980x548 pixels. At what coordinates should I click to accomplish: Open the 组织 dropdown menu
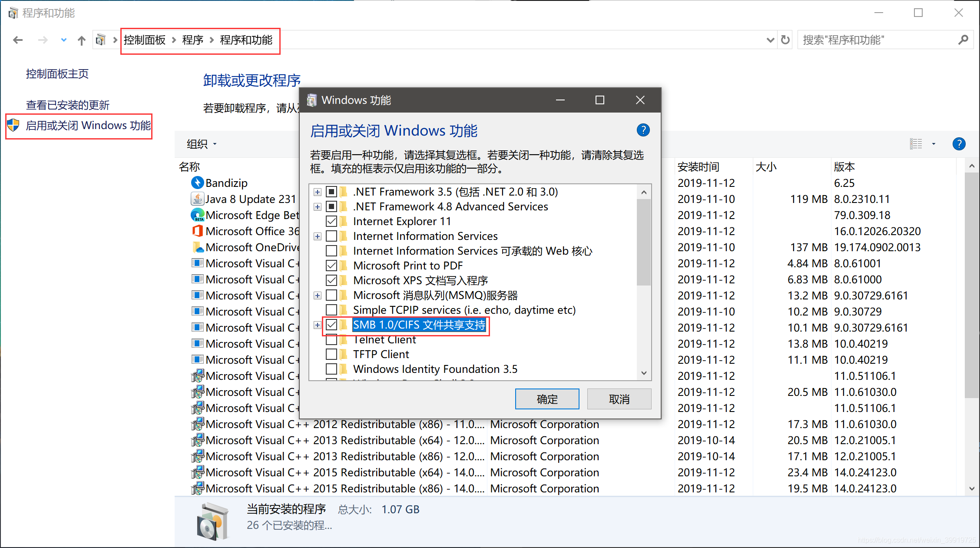pos(202,144)
